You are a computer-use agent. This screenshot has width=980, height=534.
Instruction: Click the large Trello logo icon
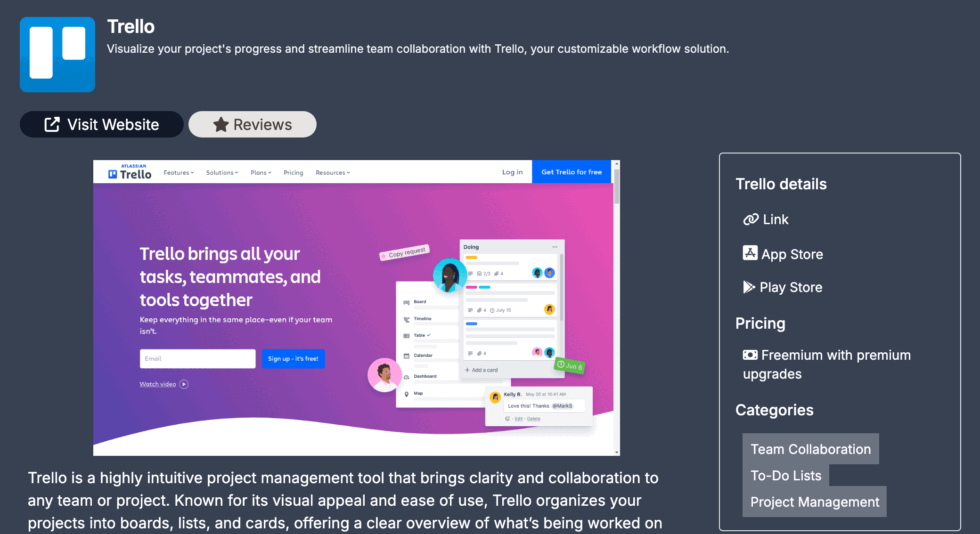57,55
